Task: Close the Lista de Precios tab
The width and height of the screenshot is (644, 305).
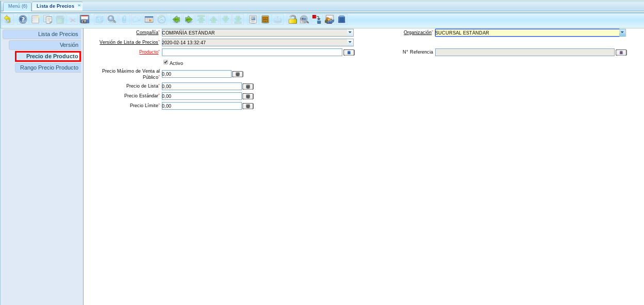Action: (79, 5)
